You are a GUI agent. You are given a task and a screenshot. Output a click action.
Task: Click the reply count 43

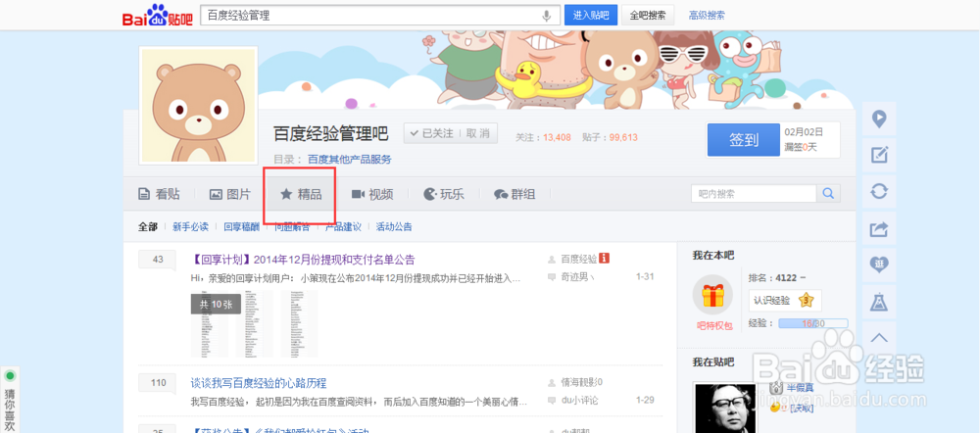pos(158,260)
